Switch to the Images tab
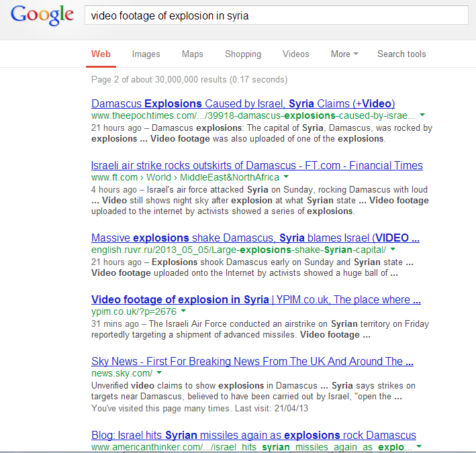476x453 pixels. coord(146,54)
